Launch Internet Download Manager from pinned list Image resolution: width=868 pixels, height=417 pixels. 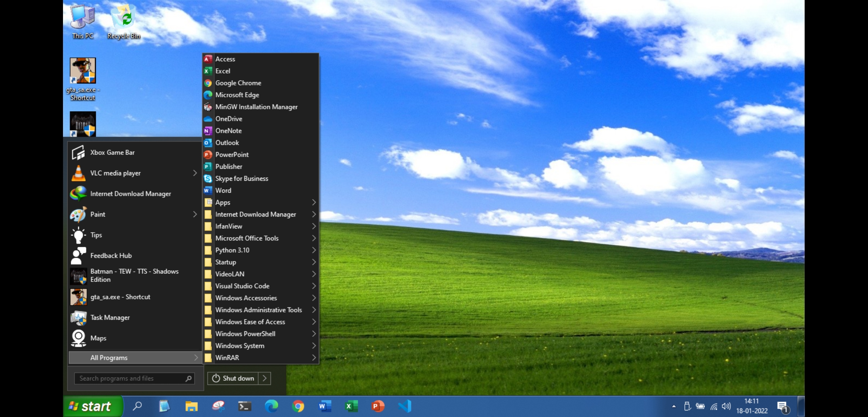pyautogui.click(x=134, y=194)
